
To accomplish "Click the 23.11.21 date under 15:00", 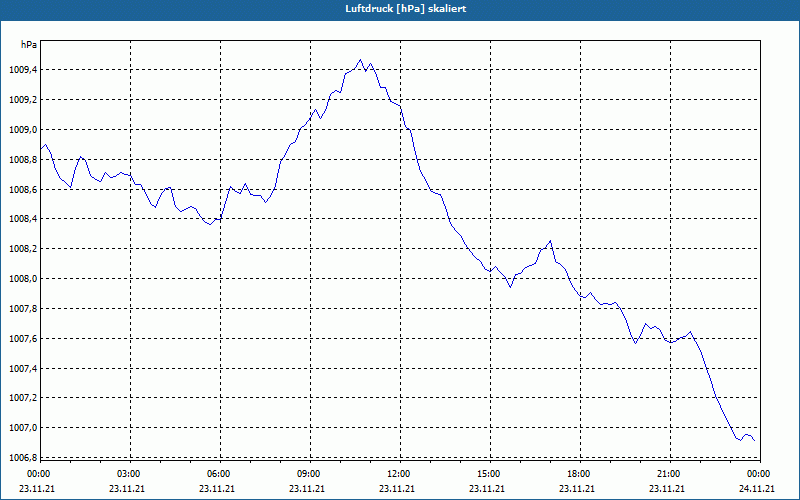I will click(x=487, y=489).
